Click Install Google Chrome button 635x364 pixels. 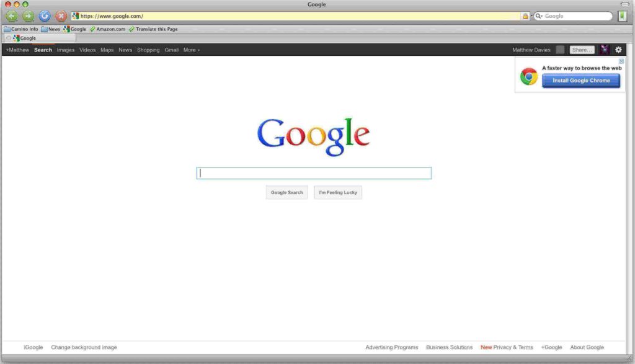point(581,81)
